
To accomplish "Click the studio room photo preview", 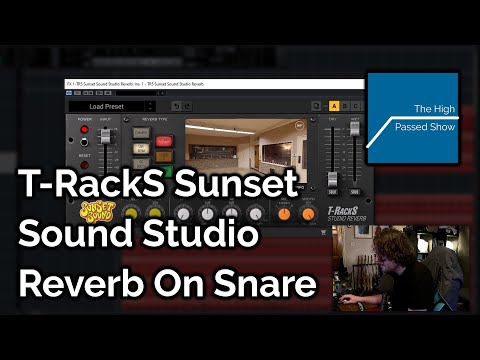I will (246, 147).
